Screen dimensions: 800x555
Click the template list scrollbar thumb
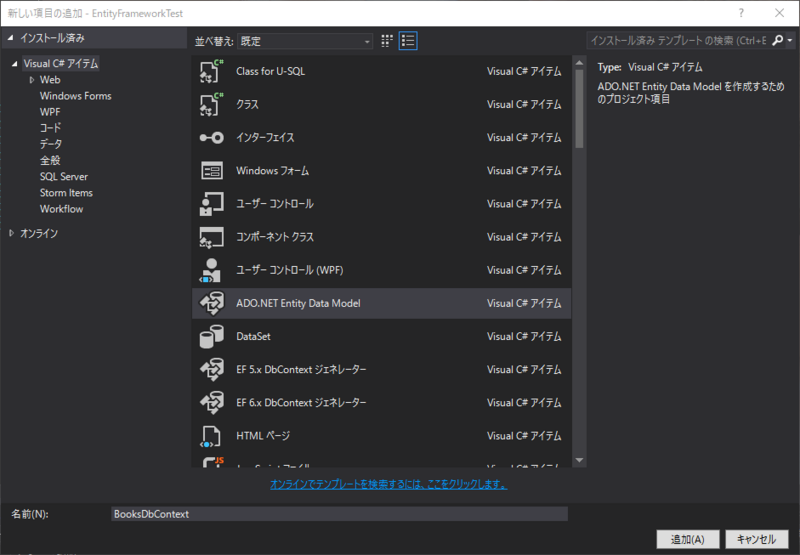579,108
